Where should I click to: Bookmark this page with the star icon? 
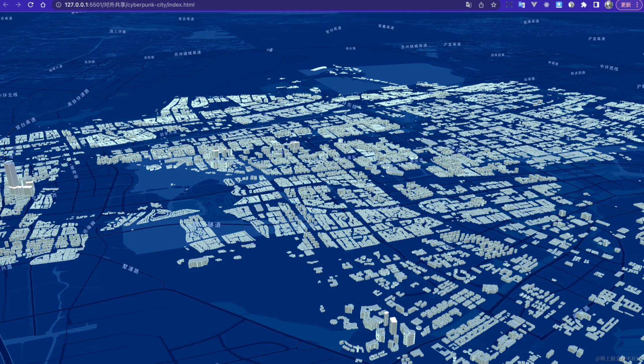494,5
